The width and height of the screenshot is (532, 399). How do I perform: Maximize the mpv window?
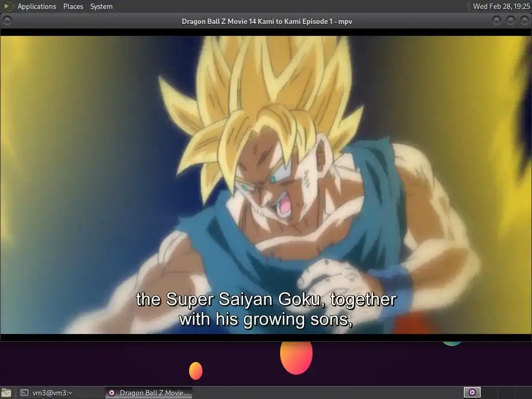pyautogui.click(x=510, y=21)
